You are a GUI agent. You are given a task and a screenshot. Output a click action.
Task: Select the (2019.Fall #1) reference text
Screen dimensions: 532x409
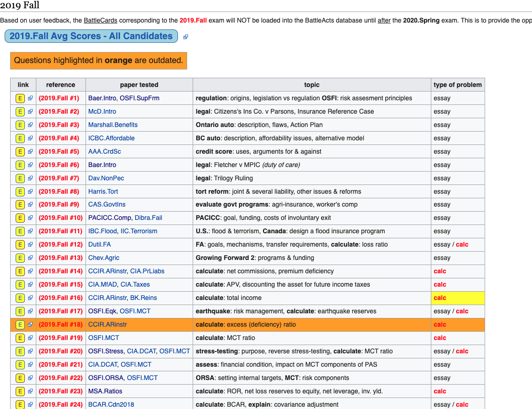(x=59, y=98)
